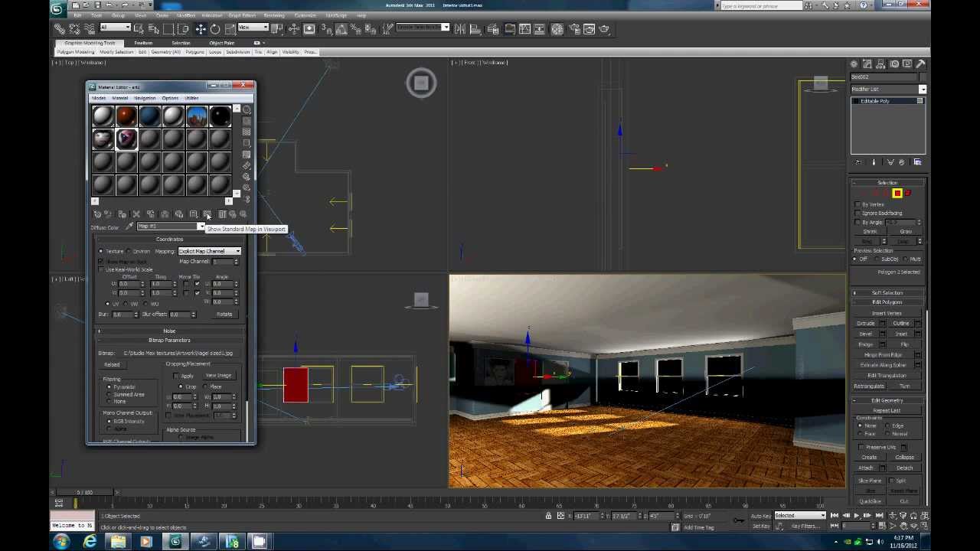Open selection filter All dropdown

coord(116,28)
